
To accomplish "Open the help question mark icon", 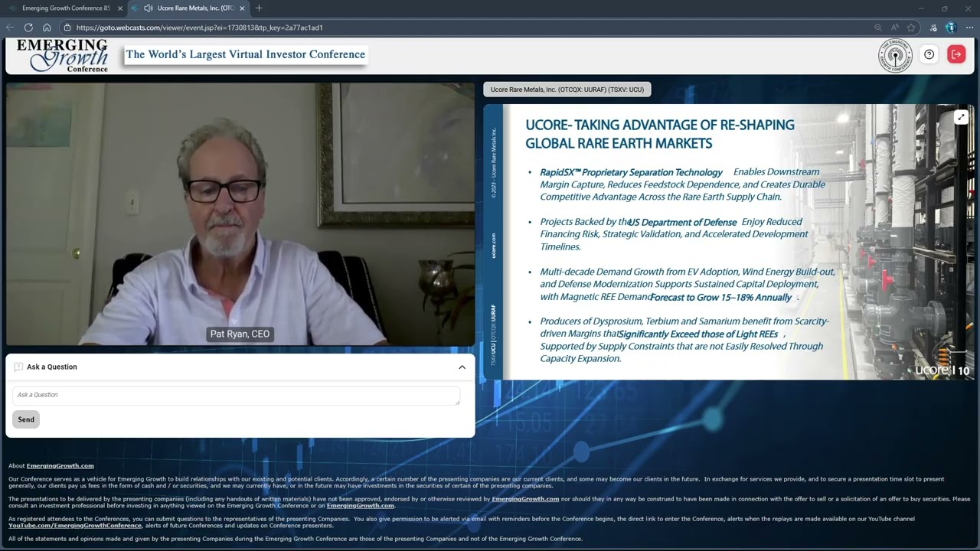I will pyautogui.click(x=929, y=54).
